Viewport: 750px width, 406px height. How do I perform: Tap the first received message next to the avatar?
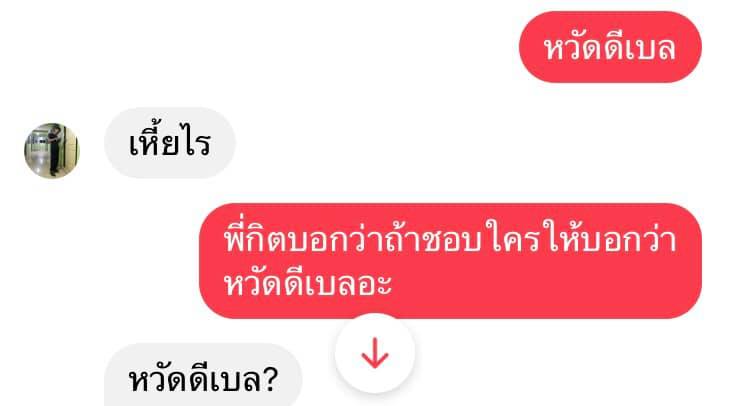pyautogui.click(x=170, y=143)
